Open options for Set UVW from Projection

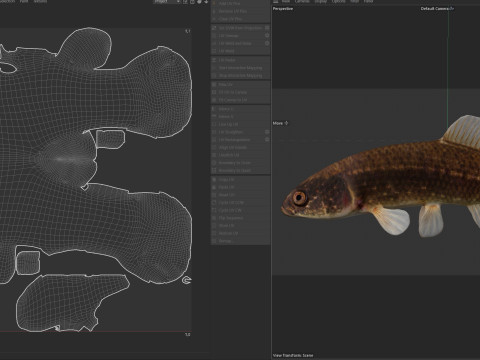click(x=267, y=28)
